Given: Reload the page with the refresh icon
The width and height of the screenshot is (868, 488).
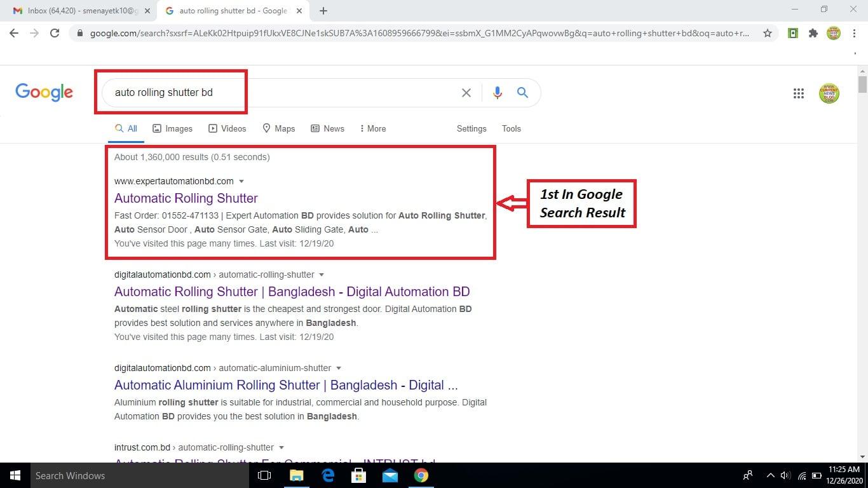Looking at the screenshot, I should 55,33.
